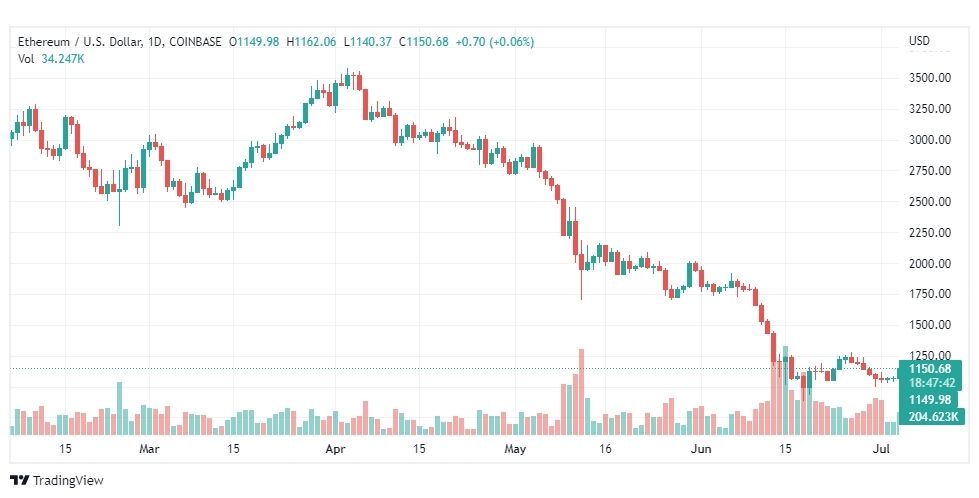Select the Apr marker on time axis

tap(335, 449)
